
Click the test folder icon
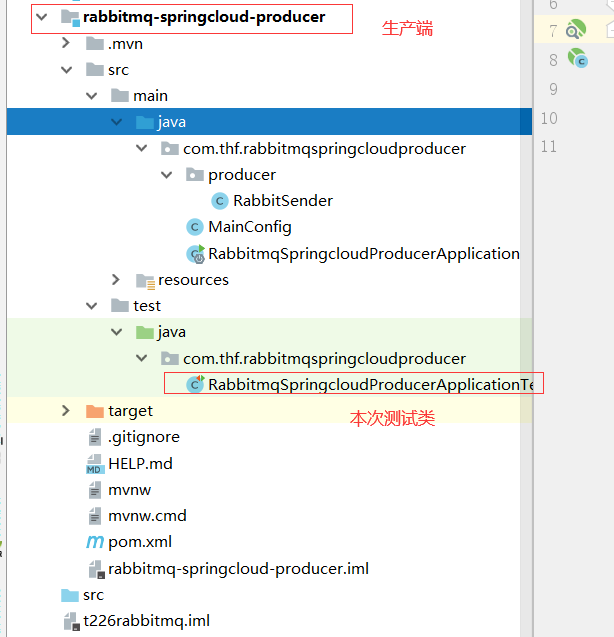(120, 306)
